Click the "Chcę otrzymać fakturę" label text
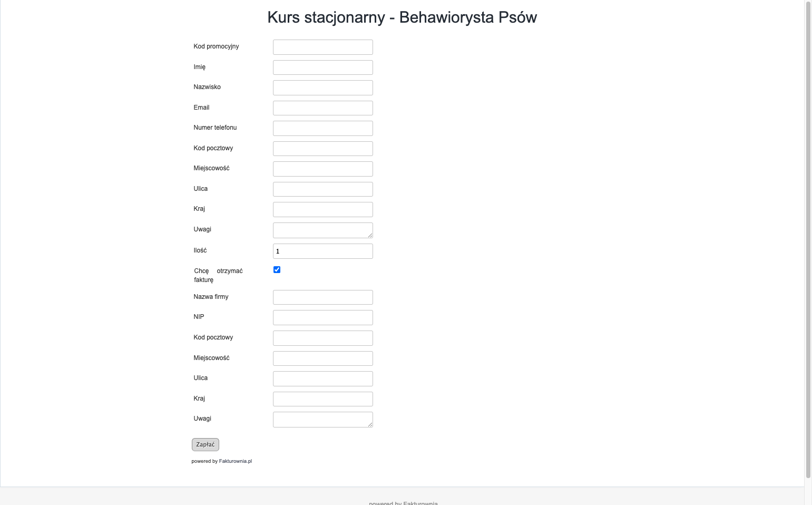 coord(218,275)
